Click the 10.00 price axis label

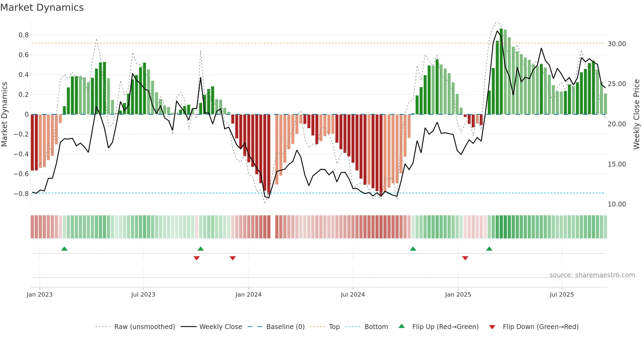(x=617, y=204)
